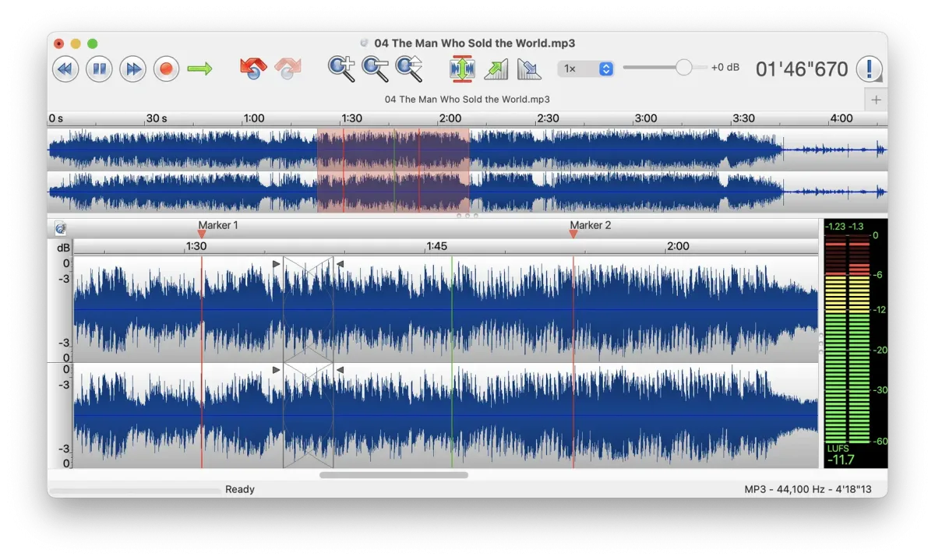Apply fade out with the falling ramp icon
This screenshot has height=560, width=935.
point(529,69)
